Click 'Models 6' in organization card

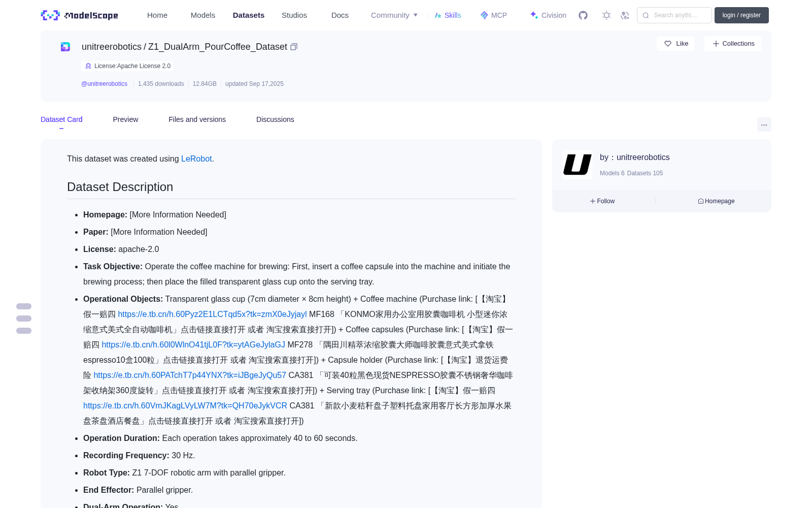coord(612,173)
